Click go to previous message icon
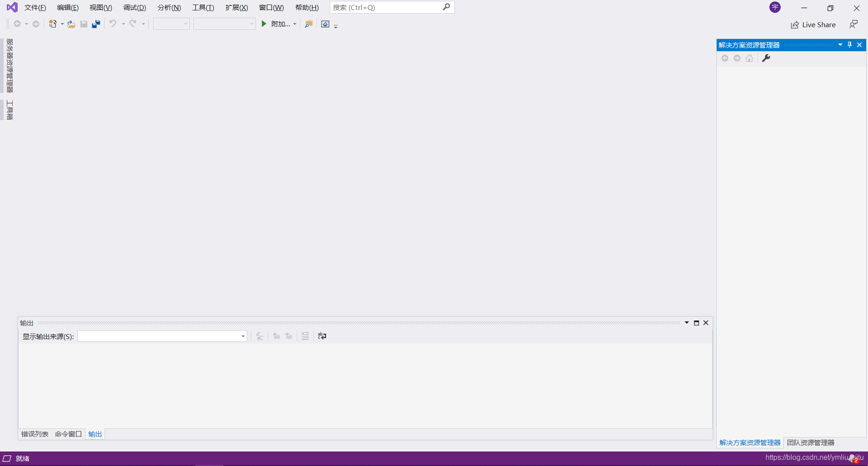The width and height of the screenshot is (868, 466). coord(276,336)
